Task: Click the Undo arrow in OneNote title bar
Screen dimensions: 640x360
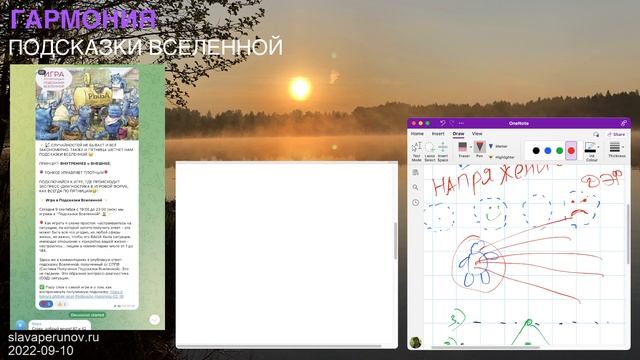Action: point(442,123)
